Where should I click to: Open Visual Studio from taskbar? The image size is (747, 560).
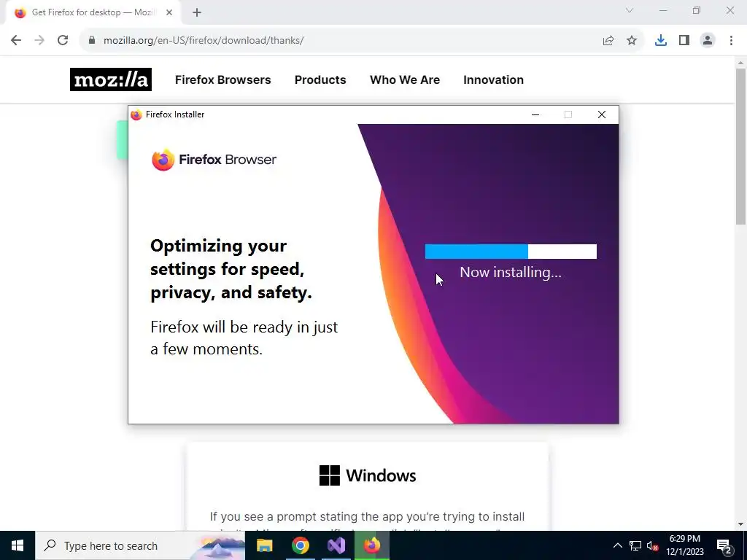coord(336,545)
